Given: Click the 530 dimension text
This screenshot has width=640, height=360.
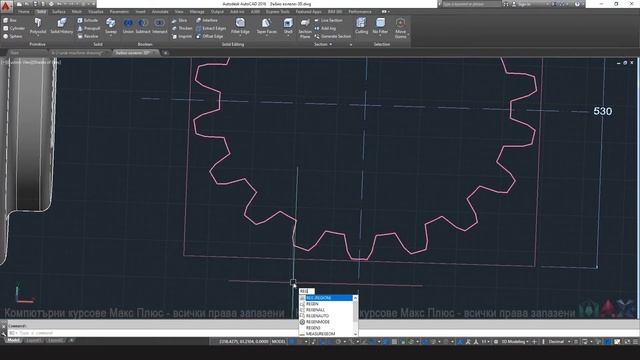Looking at the screenshot, I should tap(602, 111).
